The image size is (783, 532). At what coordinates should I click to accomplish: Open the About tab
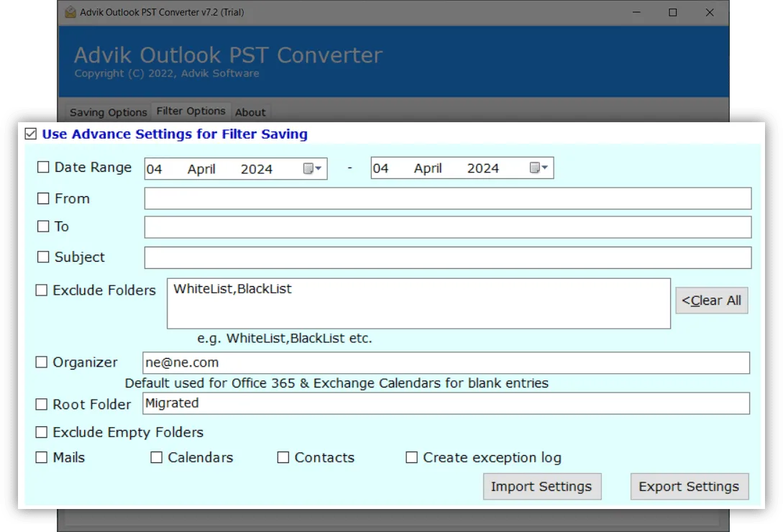(x=250, y=112)
